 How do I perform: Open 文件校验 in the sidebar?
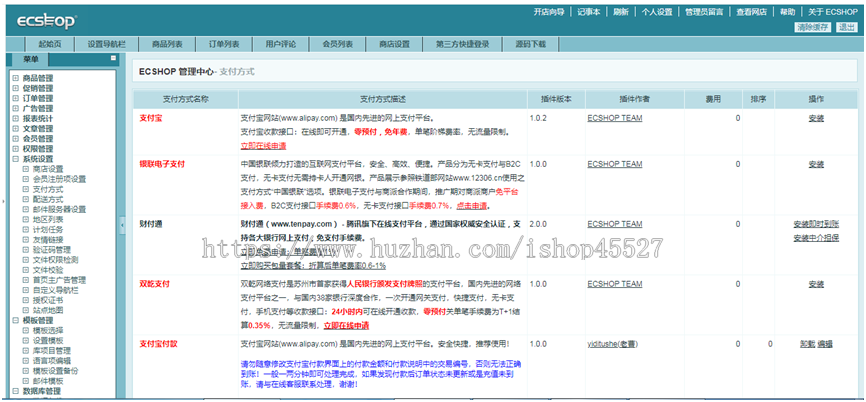pyautogui.click(x=48, y=270)
